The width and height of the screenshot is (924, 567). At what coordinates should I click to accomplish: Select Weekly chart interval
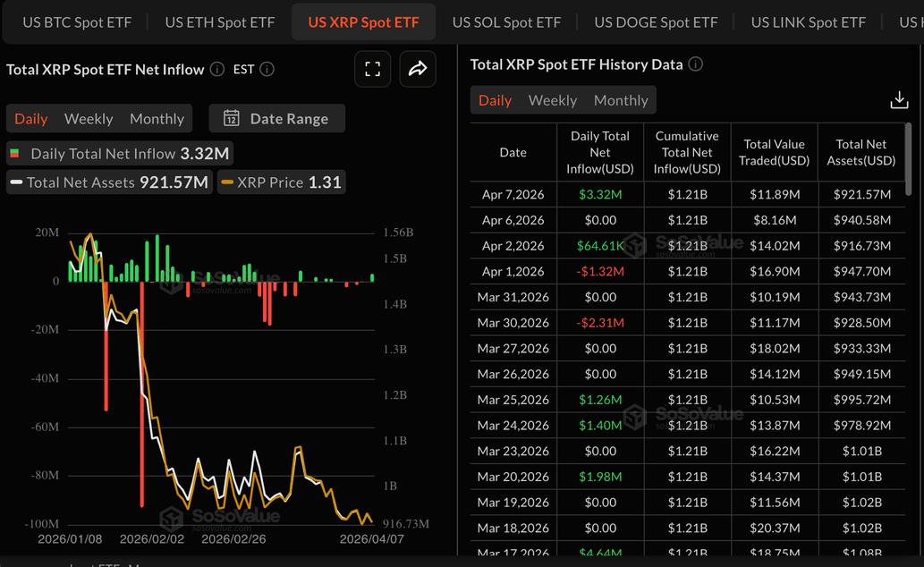(89, 119)
